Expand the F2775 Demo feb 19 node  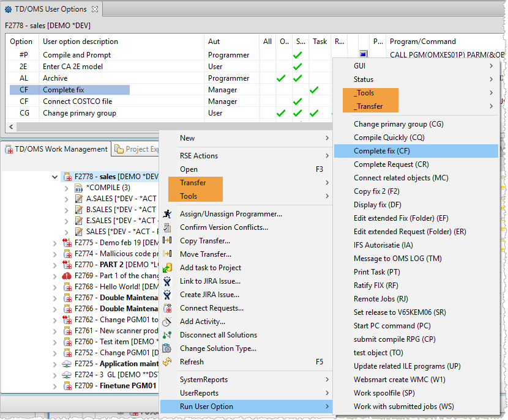[56, 243]
